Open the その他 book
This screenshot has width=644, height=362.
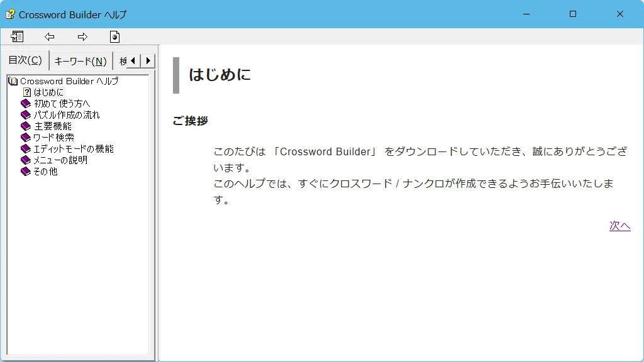45,172
